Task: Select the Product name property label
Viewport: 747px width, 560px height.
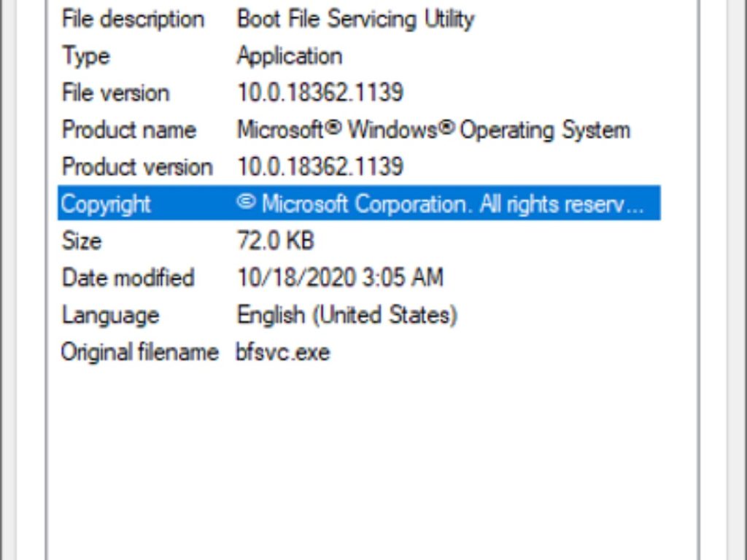Action: coord(128,131)
